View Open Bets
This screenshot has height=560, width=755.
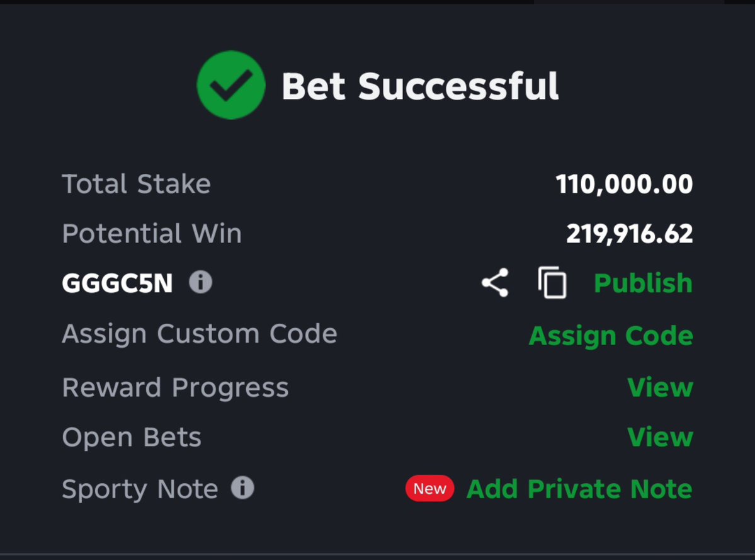point(660,437)
